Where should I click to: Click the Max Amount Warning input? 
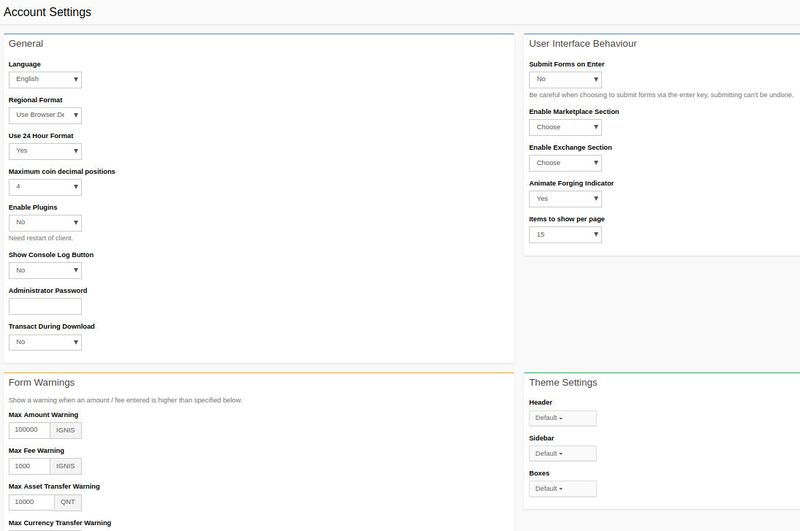pyautogui.click(x=29, y=430)
